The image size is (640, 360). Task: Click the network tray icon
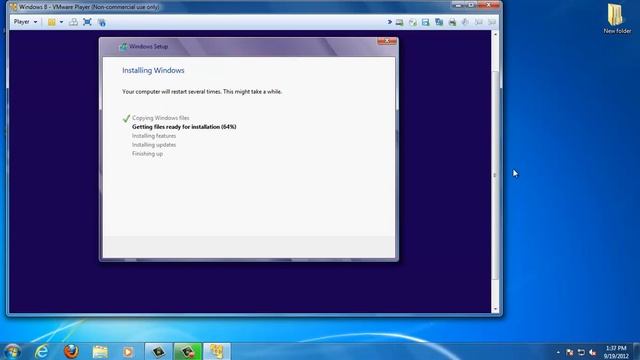point(581,352)
